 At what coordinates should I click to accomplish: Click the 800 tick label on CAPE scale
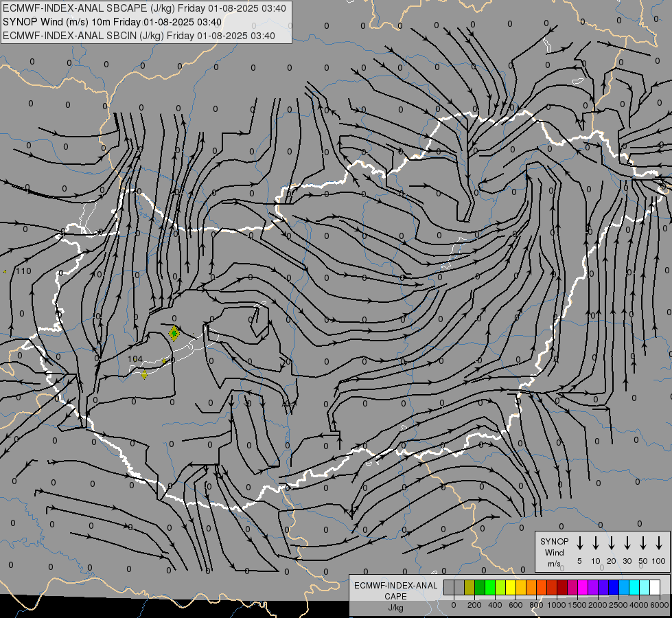pos(536,605)
